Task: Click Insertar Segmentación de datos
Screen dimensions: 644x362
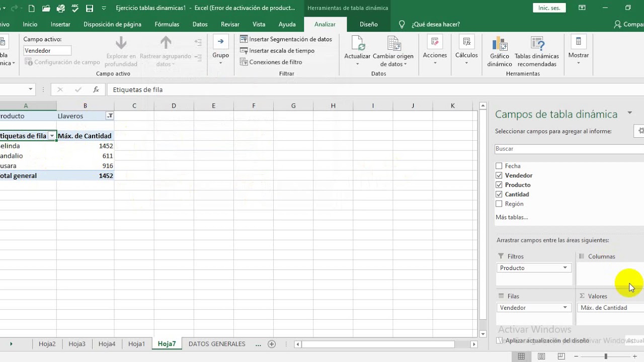Action: [x=286, y=39]
